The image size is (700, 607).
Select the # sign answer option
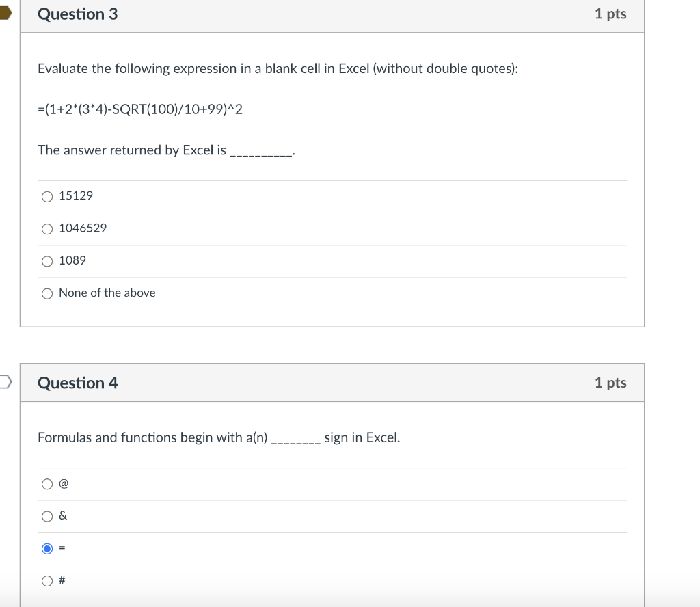[47, 580]
